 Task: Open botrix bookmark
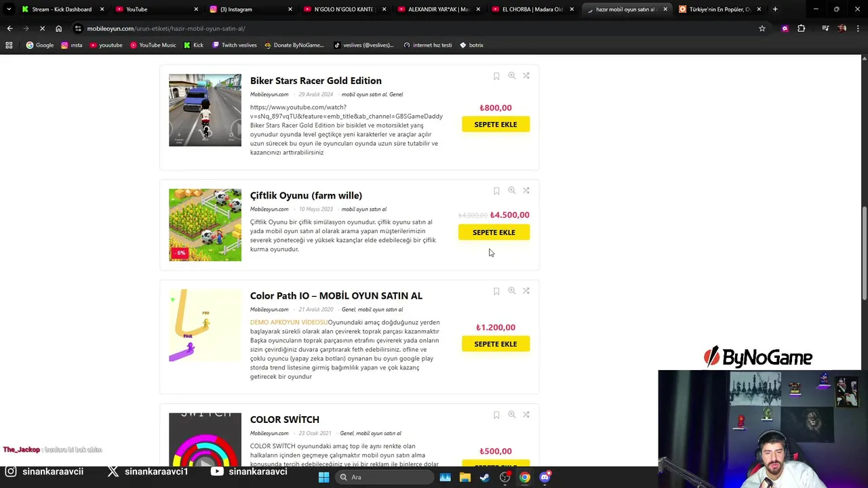(x=471, y=45)
